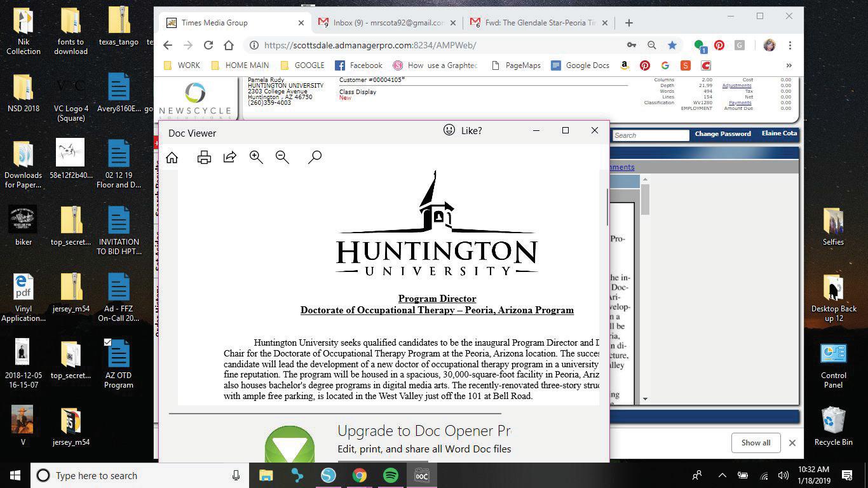Click the Payments link on the web page
This screenshot has height=488, width=868.
(x=740, y=103)
